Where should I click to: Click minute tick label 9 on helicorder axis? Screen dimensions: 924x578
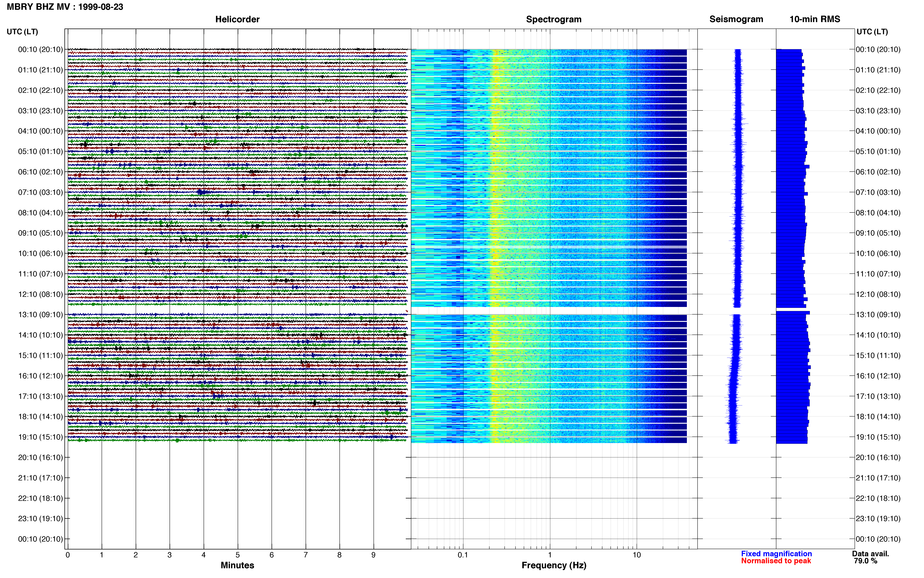[x=373, y=555]
